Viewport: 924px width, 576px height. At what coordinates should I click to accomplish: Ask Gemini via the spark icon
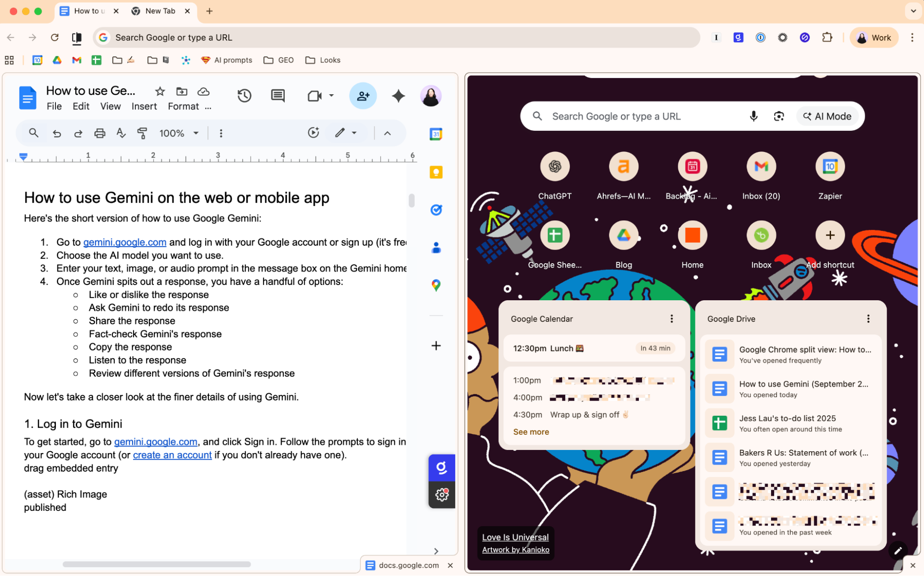398,96
